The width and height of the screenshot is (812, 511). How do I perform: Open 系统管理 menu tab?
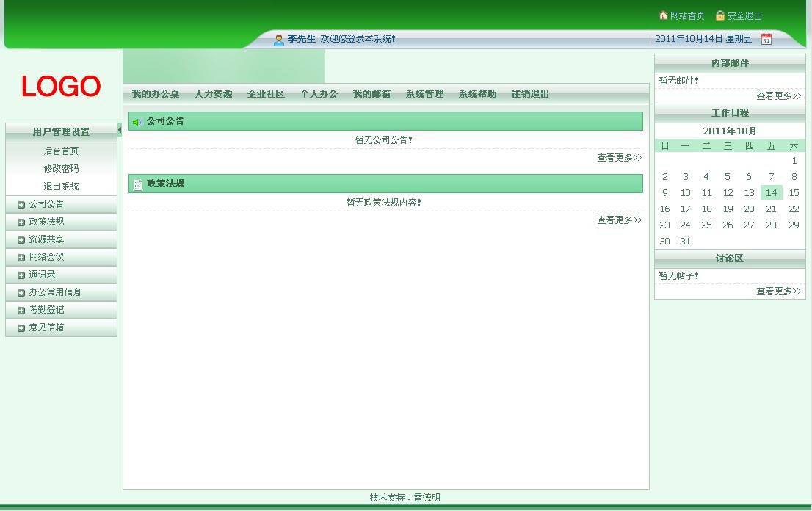point(424,94)
